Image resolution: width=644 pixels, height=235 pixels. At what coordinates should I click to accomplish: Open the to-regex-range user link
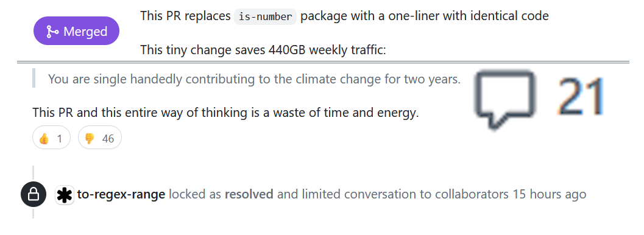(121, 194)
